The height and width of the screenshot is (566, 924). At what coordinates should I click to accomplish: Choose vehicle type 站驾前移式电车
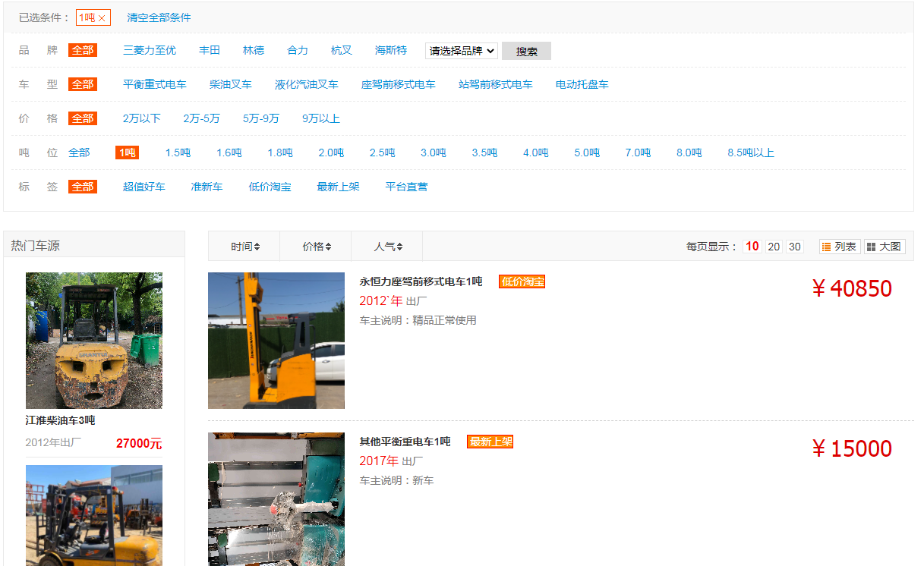pyautogui.click(x=496, y=84)
